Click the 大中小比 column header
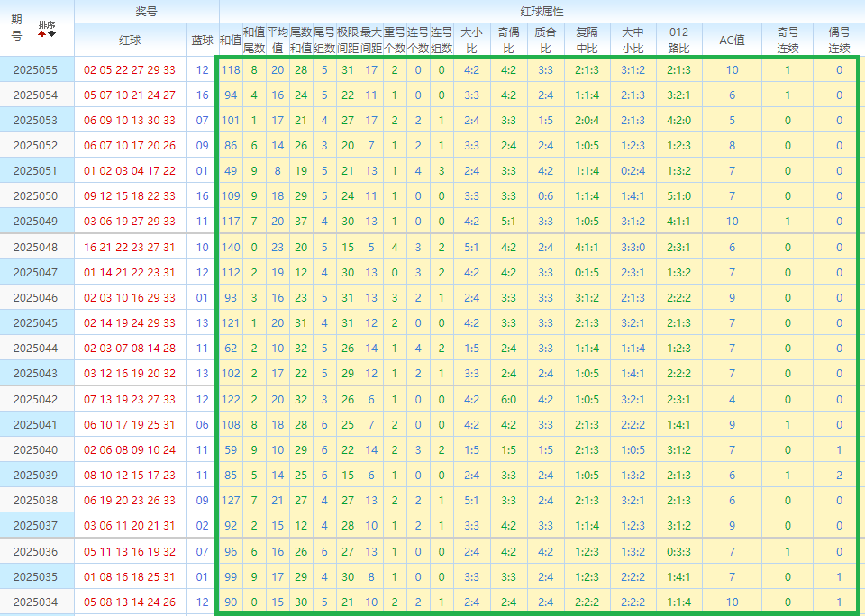This screenshot has height=616, width=865. (633, 40)
